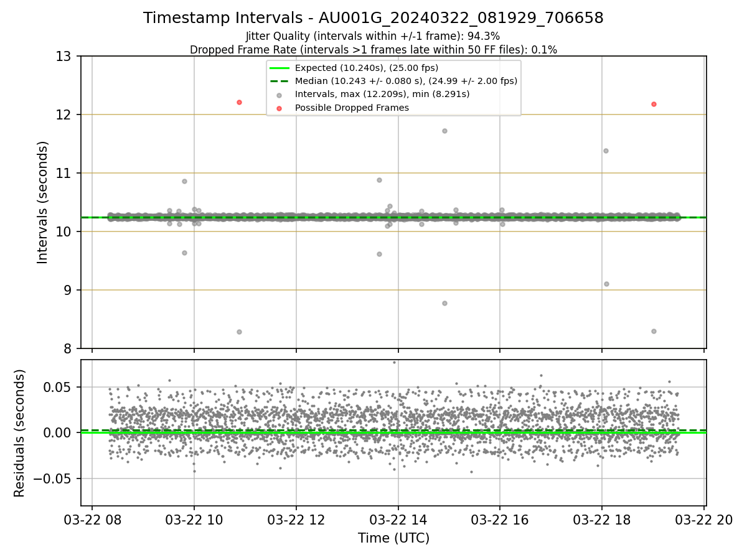Click the lowest gray point near 03-22 11
This screenshot has height=560, width=747.
click(239, 332)
